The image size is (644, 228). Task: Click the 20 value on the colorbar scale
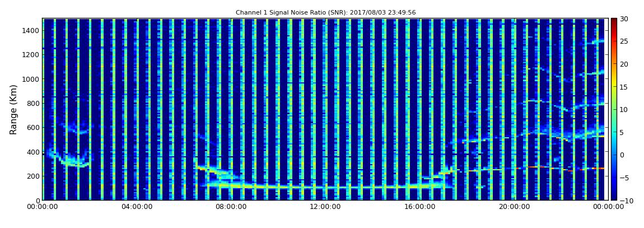click(x=624, y=64)
